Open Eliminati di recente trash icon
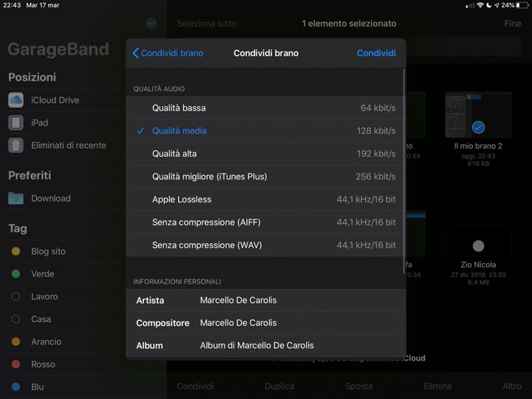 coord(16,146)
